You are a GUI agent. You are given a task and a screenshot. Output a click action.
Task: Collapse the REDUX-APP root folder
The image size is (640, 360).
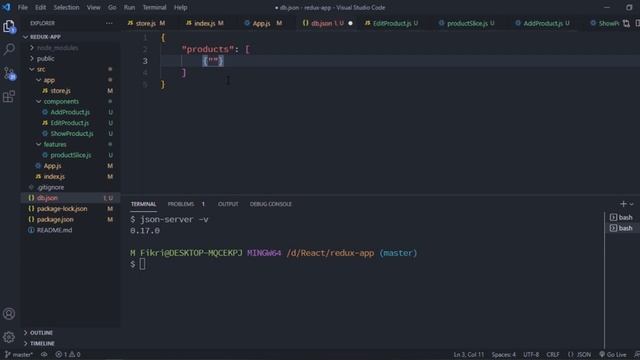pyautogui.click(x=71, y=37)
